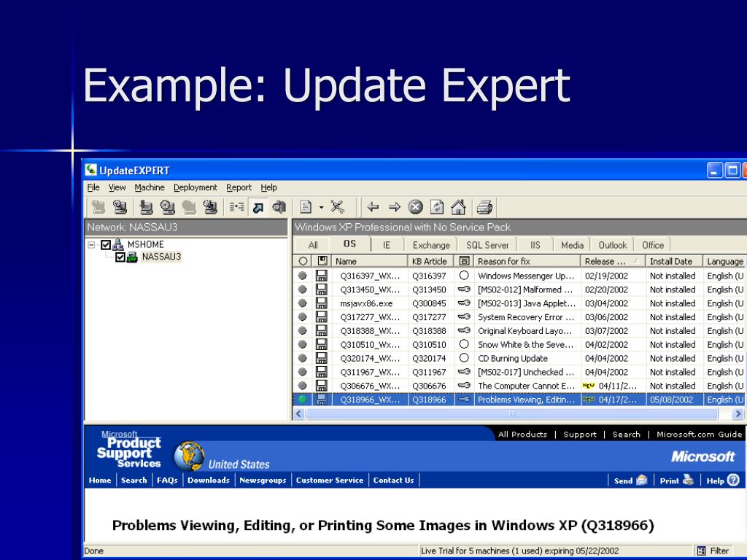Switch to the Media tab

[x=572, y=245]
